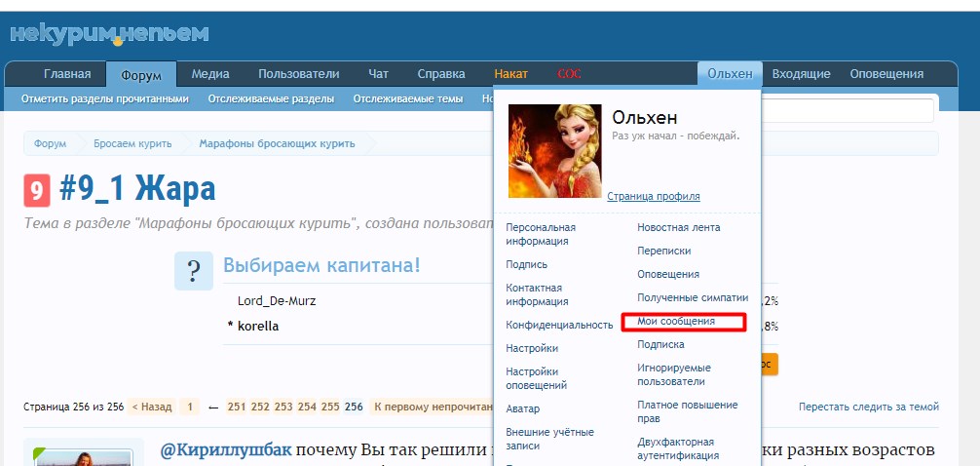Open Оповещения in the account dropdown
Viewport: 980px width, 466px height.
click(668, 275)
